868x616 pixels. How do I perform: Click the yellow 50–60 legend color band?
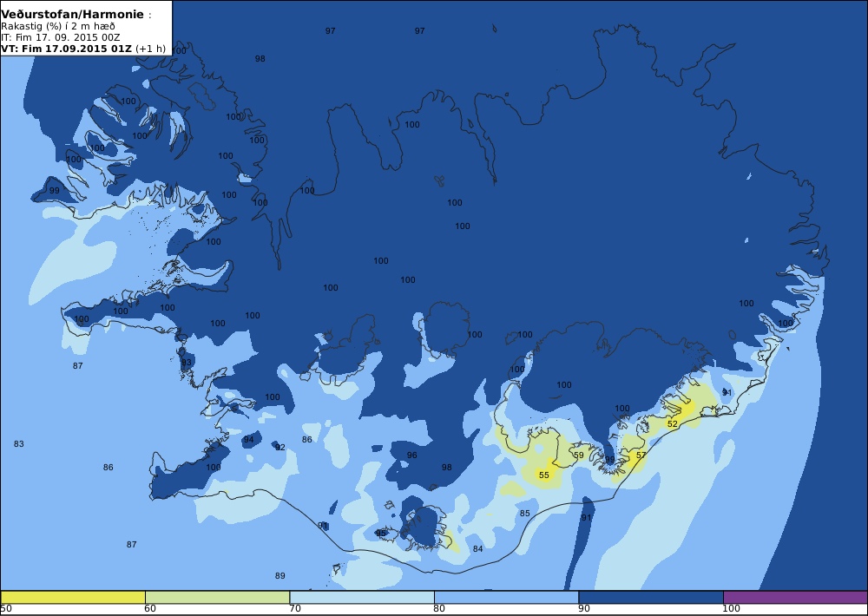[73, 597]
